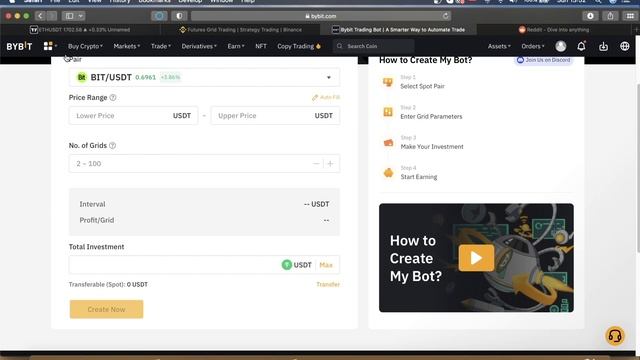The height and width of the screenshot is (360, 640).
Task: Switch to the Futures Grid Trading Binance tab
Action: [x=241, y=30]
